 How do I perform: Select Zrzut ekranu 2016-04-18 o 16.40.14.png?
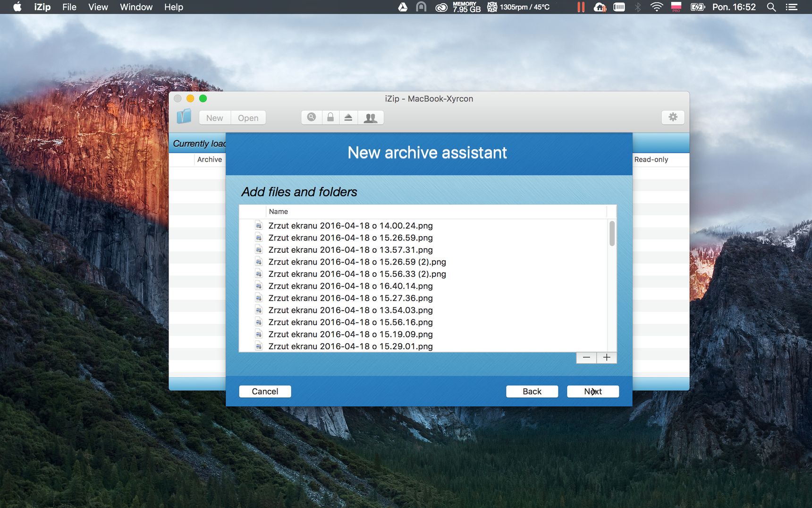tap(351, 286)
